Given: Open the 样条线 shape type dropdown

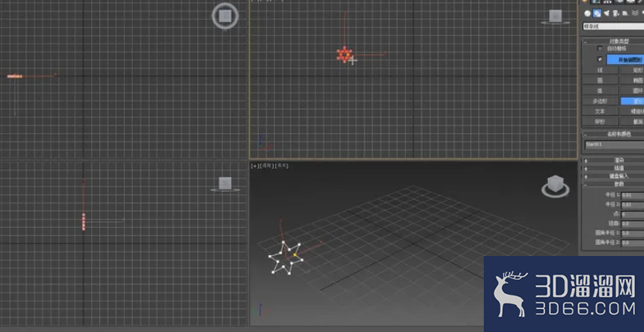Looking at the screenshot, I should point(614,26).
